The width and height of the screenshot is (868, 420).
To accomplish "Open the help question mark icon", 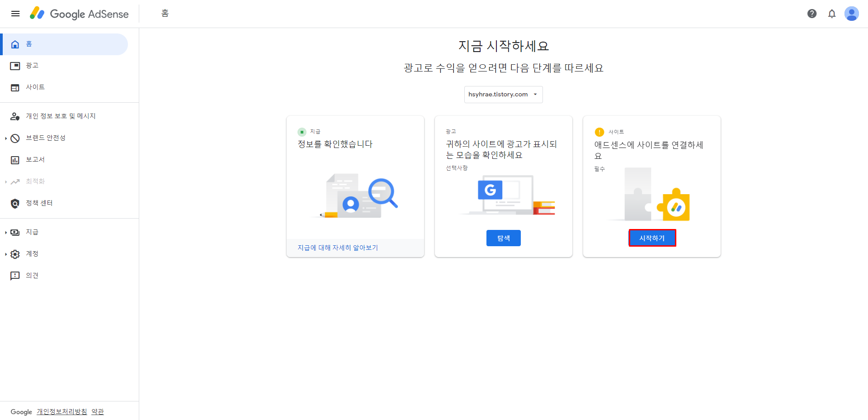I will coord(812,14).
